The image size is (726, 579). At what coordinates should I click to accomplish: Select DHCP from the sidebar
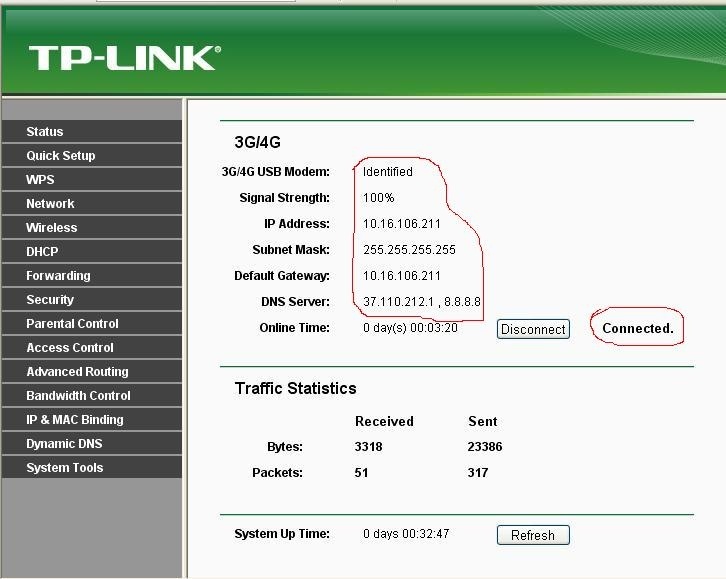point(43,252)
